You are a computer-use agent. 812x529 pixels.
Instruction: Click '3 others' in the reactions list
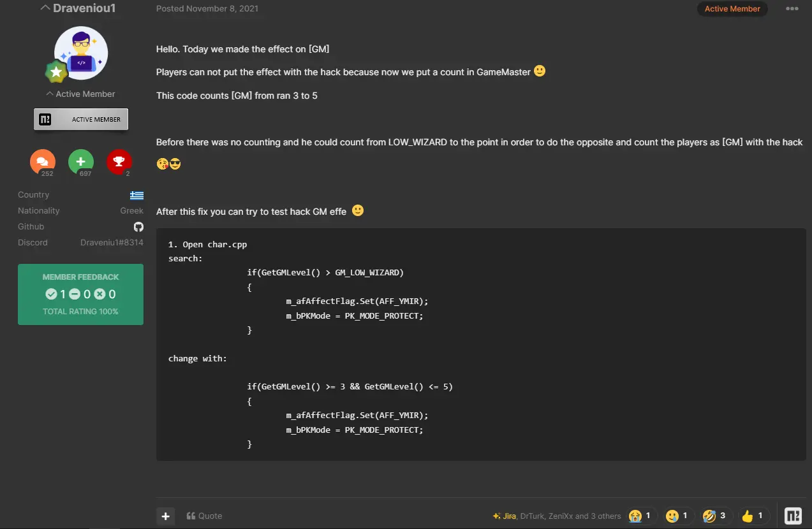tap(605, 516)
